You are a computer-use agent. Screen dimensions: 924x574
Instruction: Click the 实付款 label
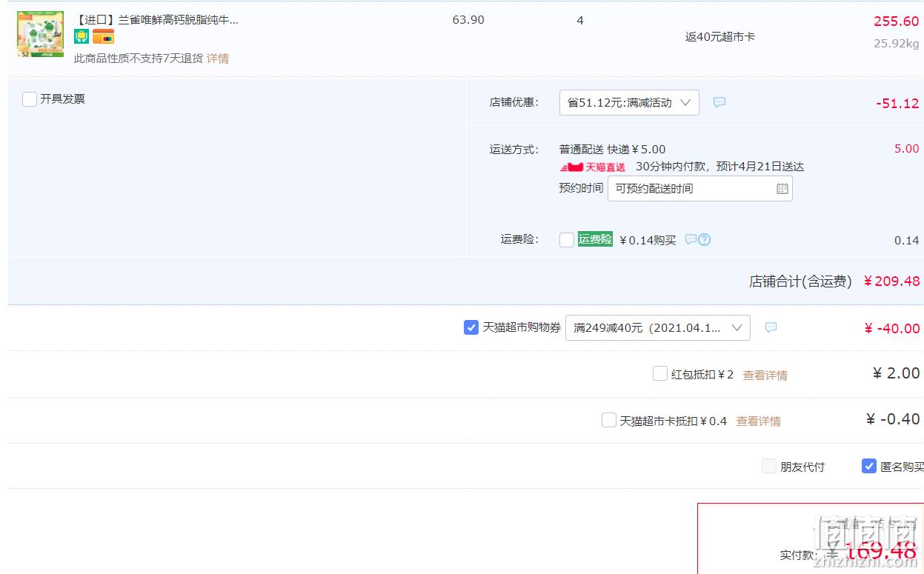pyautogui.click(x=799, y=555)
